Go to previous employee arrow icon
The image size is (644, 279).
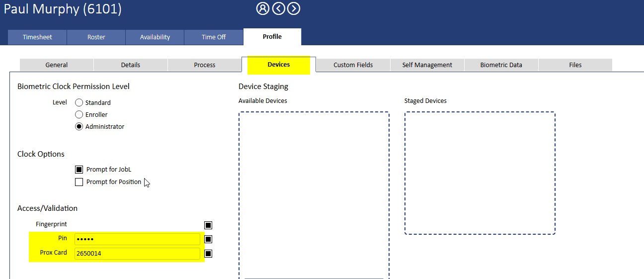pyautogui.click(x=278, y=8)
